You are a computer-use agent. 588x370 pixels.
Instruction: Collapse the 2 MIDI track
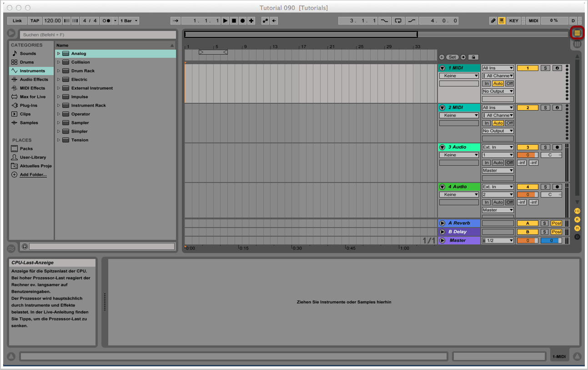pyautogui.click(x=442, y=108)
